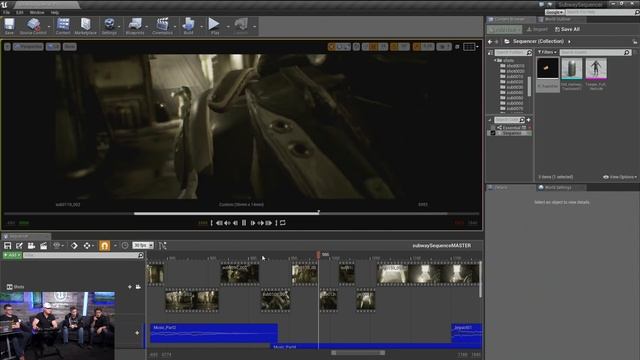Open View Options in the Content Browser
Screen dimensions: 640x360
pos(620,177)
